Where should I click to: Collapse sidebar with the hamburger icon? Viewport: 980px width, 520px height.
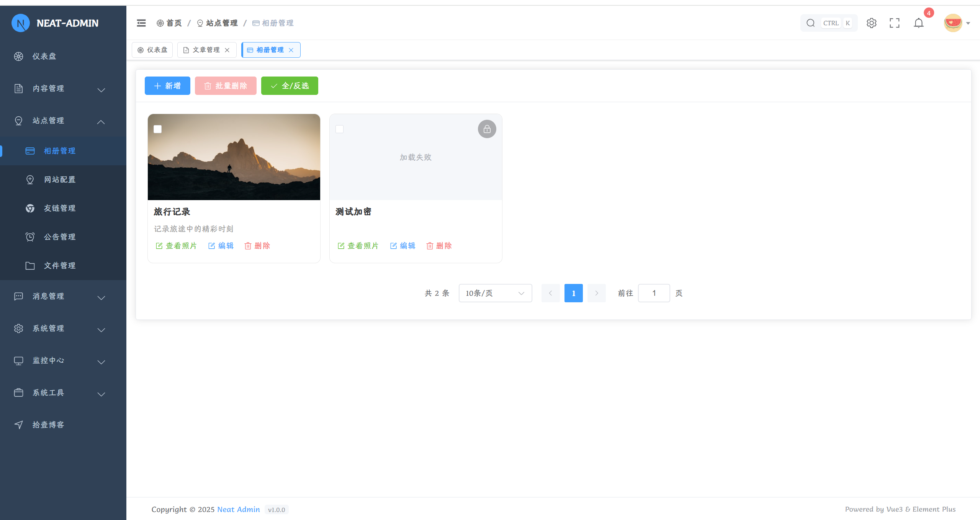point(141,23)
